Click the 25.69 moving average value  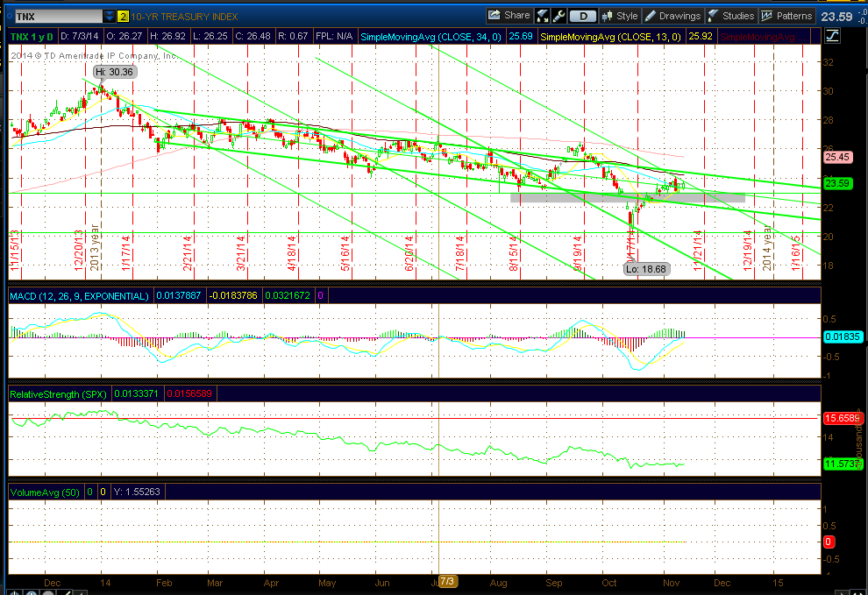pos(520,37)
